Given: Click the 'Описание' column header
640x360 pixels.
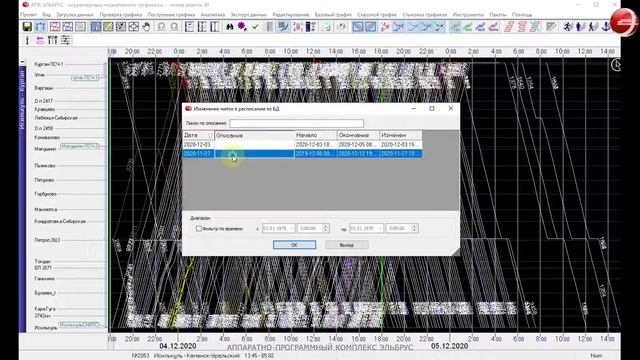Looking at the screenshot, I should (x=255, y=135).
